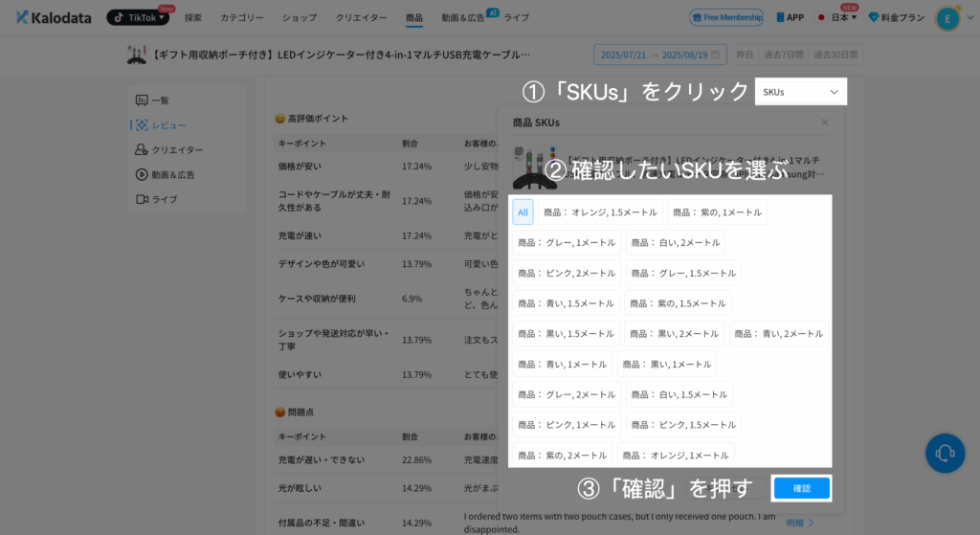Click the user avatar icon
980x535 pixels.
pos(947,19)
